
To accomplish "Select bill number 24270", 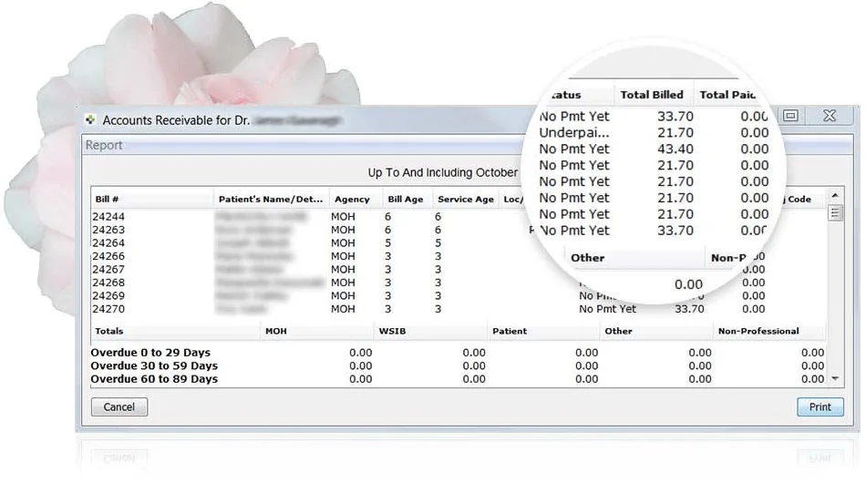I will 108,309.
